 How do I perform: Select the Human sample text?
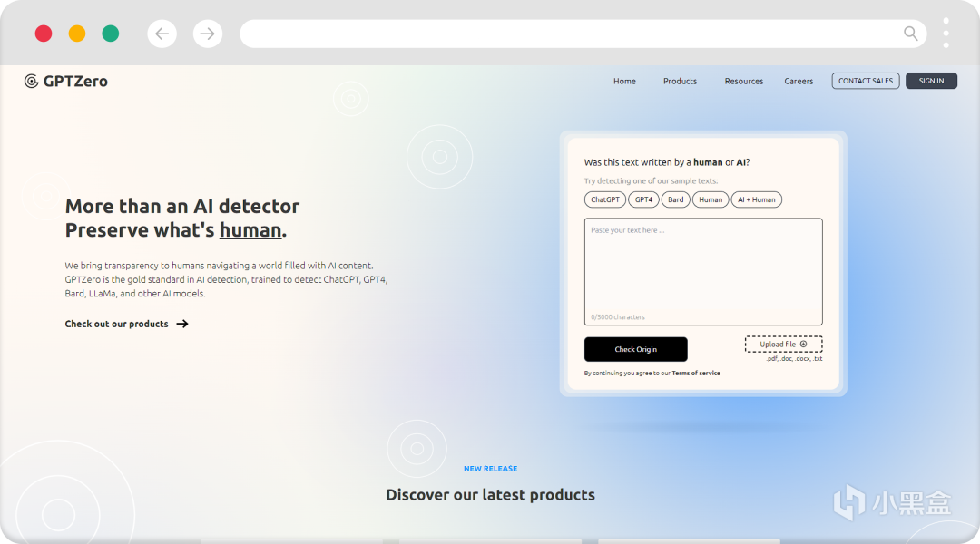(710, 199)
